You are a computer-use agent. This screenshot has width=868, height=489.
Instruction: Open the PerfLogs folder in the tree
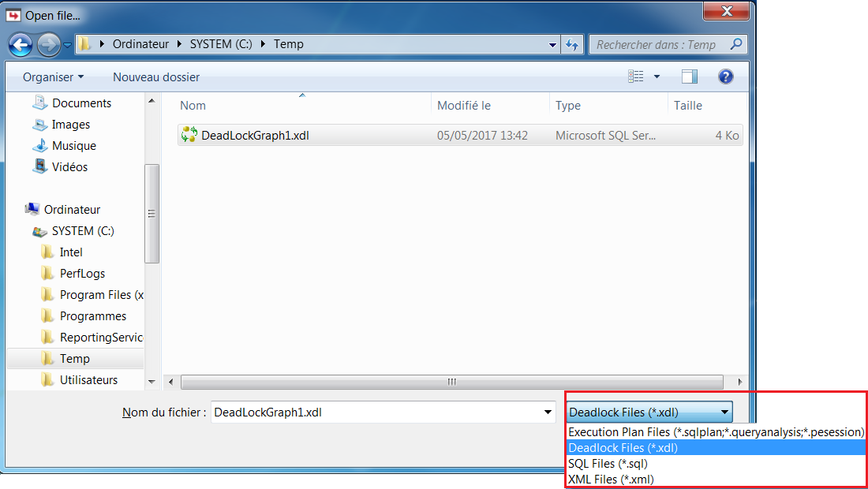pyautogui.click(x=82, y=273)
